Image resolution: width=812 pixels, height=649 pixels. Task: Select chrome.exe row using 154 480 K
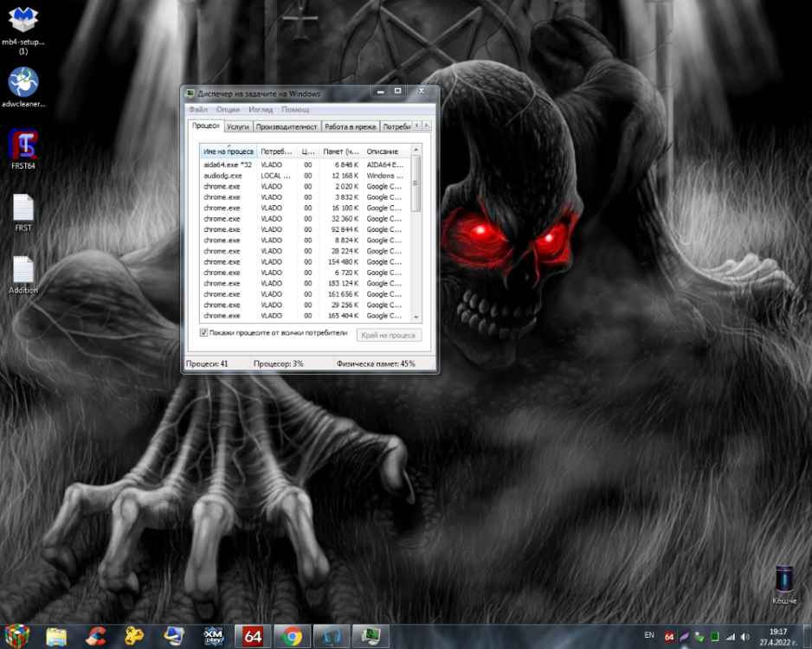point(306,262)
